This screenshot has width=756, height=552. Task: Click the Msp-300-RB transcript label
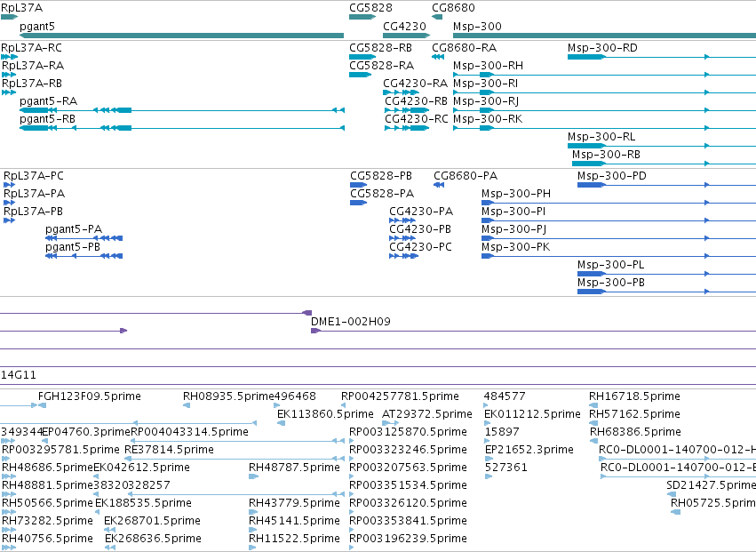(x=606, y=155)
